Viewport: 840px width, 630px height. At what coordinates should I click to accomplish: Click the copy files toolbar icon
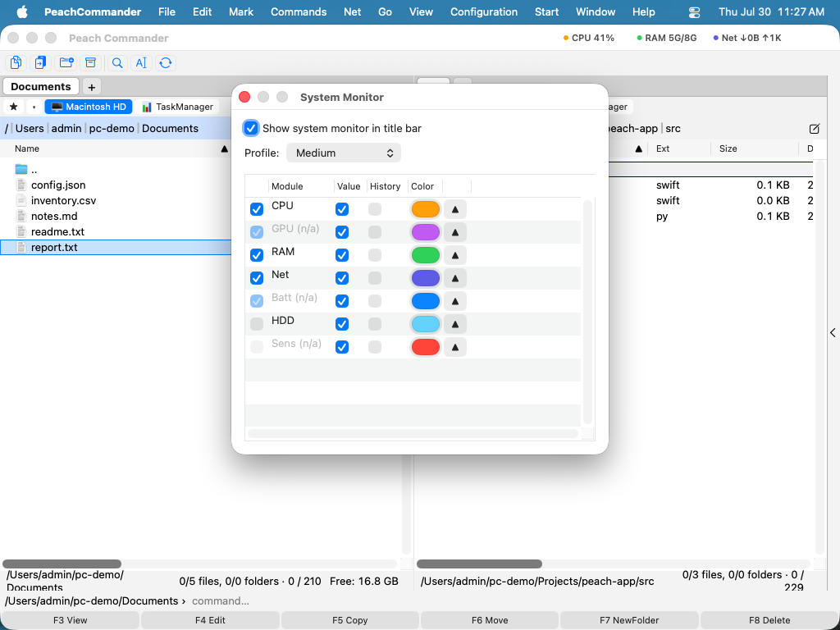[16, 62]
